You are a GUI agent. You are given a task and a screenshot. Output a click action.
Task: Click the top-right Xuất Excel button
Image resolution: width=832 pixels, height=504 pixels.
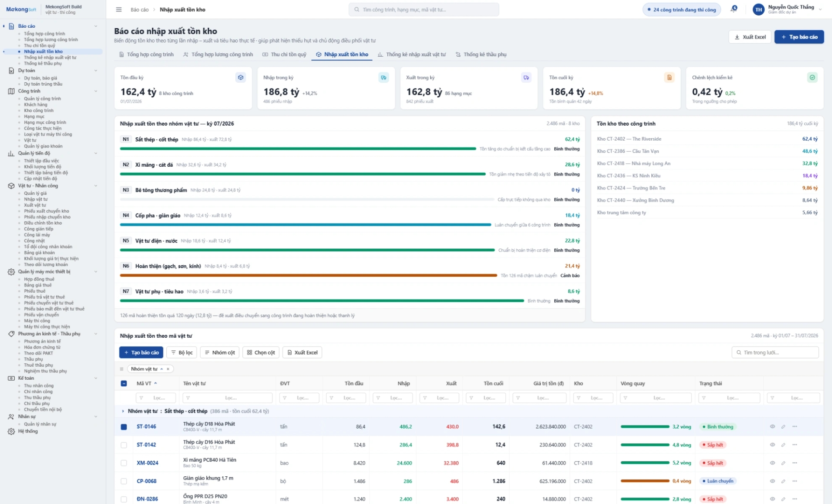750,37
